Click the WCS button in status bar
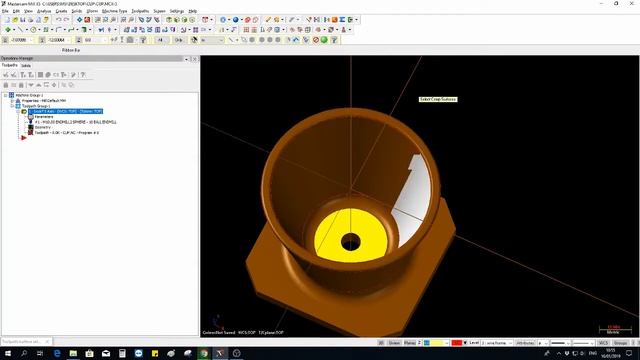 [x=603, y=343]
